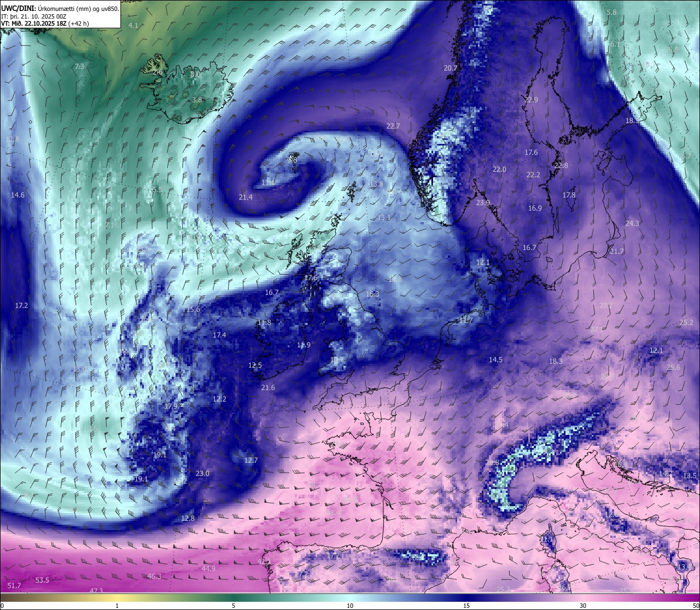
Task: Click the colorbar tick label 30
Action: 583,606
